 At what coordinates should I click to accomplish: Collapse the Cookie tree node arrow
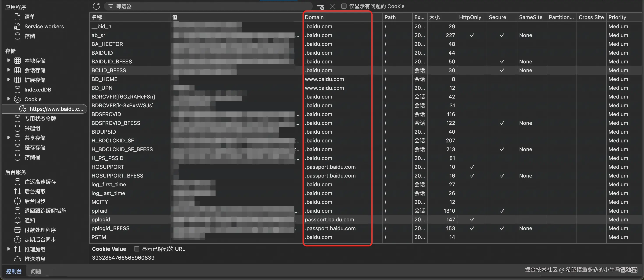click(x=9, y=99)
